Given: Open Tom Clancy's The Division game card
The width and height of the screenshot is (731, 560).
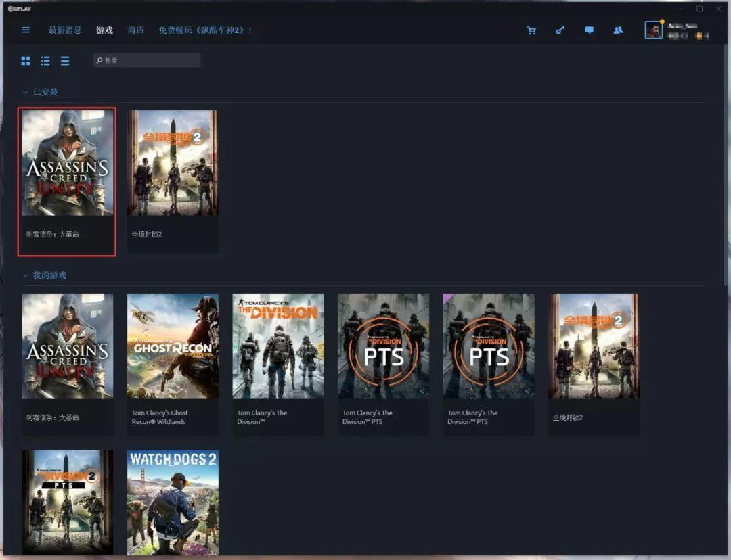Looking at the screenshot, I should tap(278, 365).
